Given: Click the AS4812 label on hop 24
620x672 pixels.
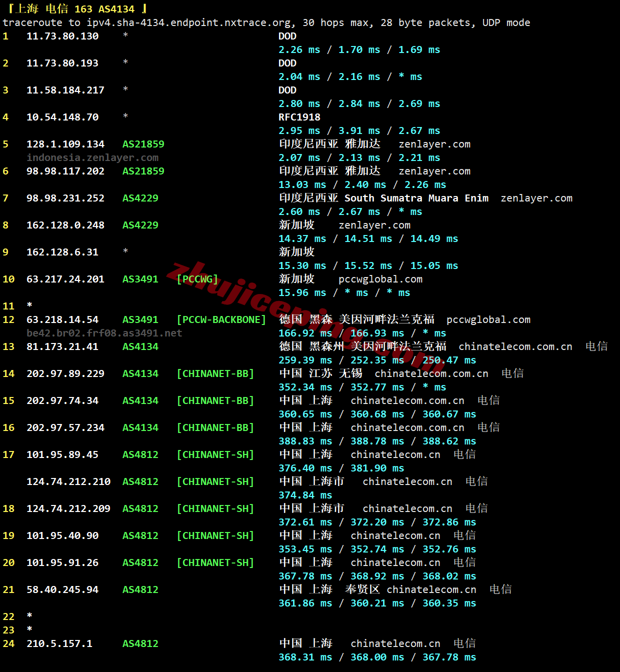Looking at the screenshot, I should pos(140,643).
